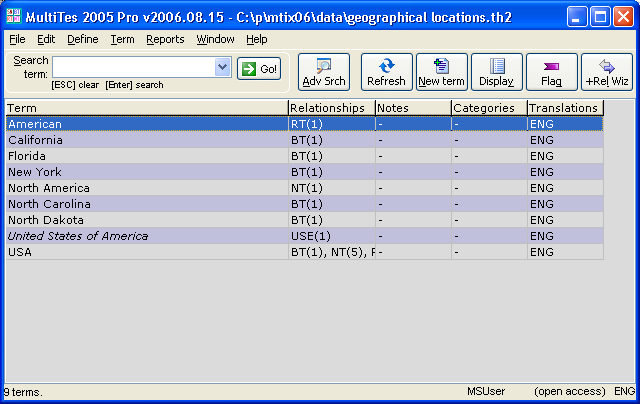
Task: Click the Categories column header
Action: [x=489, y=108]
